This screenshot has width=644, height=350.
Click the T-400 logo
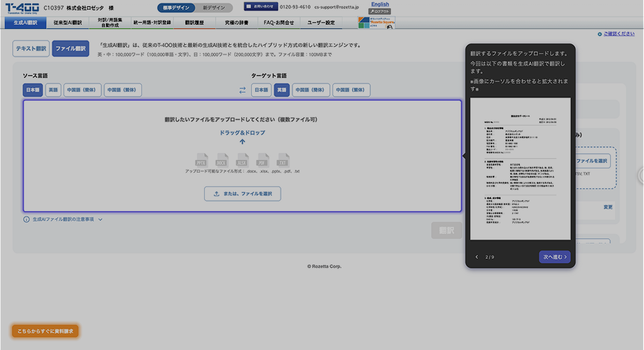coord(23,8)
